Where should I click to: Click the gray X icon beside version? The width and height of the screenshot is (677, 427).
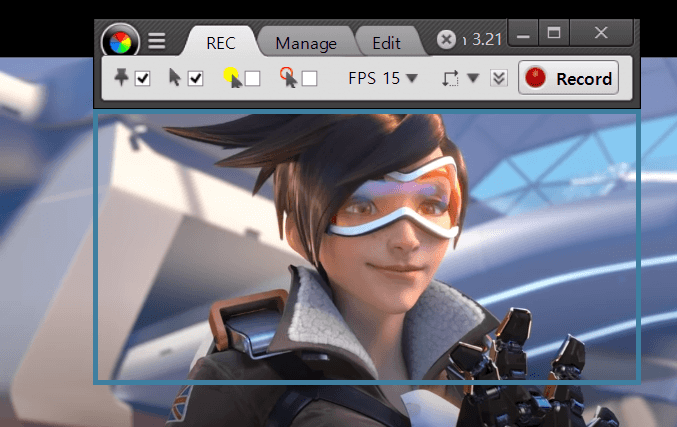point(447,40)
